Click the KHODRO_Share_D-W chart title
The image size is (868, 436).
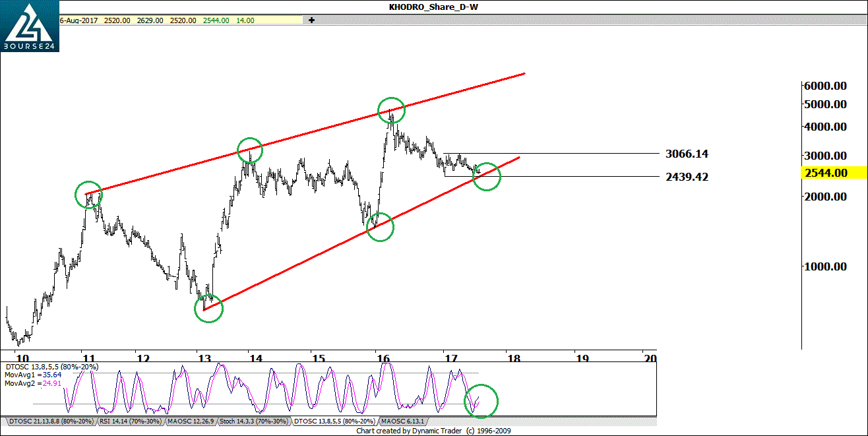(434, 7)
